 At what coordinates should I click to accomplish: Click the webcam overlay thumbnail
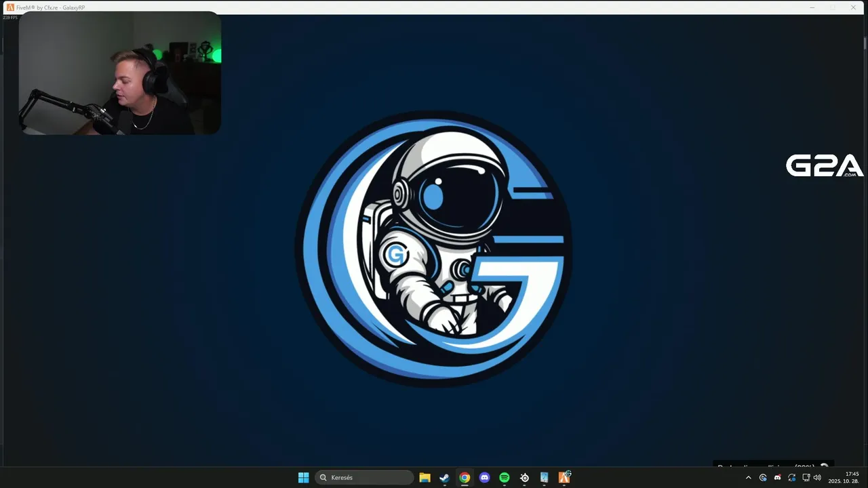pyautogui.click(x=120, y=73)
